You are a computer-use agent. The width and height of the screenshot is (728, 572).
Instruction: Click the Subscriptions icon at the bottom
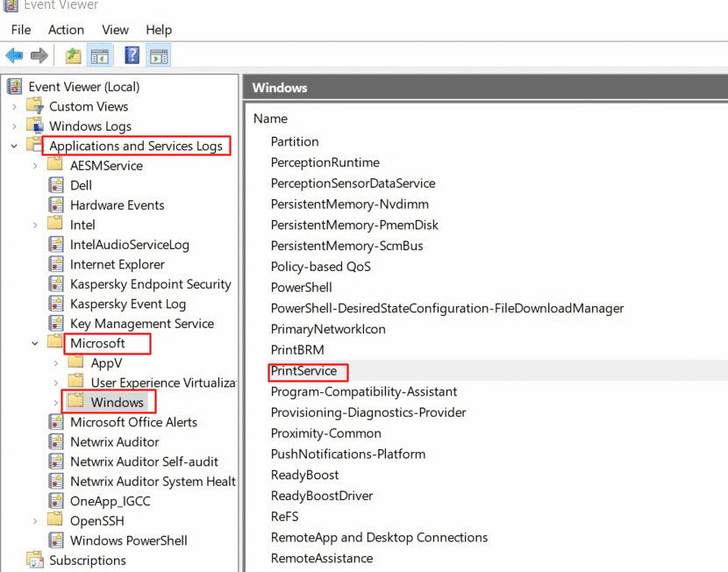35,559
